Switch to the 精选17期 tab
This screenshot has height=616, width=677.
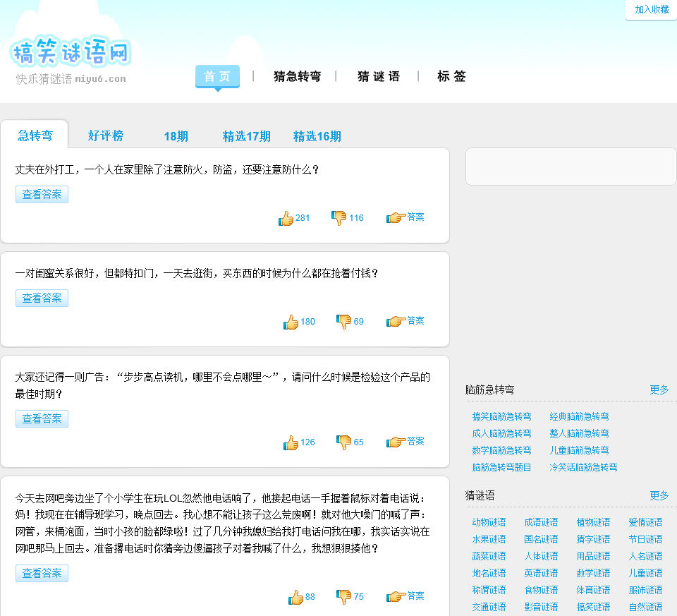247,136
